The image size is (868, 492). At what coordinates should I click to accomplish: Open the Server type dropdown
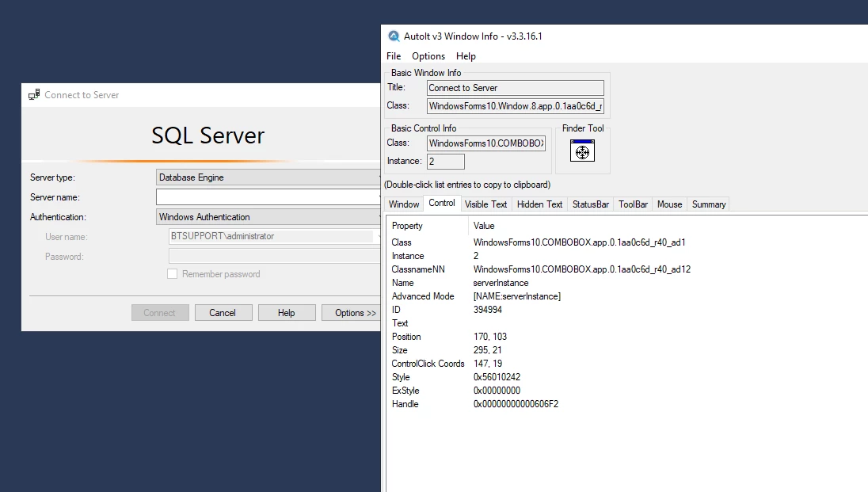[268, 177]
